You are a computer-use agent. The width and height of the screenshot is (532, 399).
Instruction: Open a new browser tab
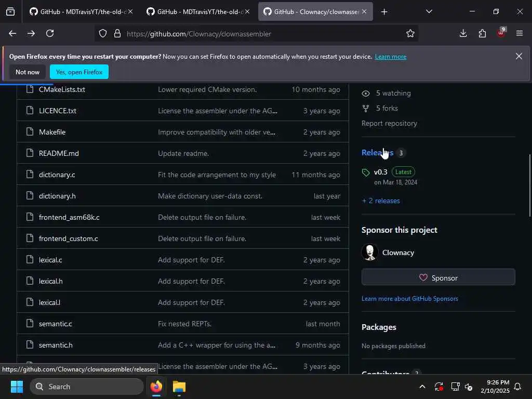(x=384, y=12)
